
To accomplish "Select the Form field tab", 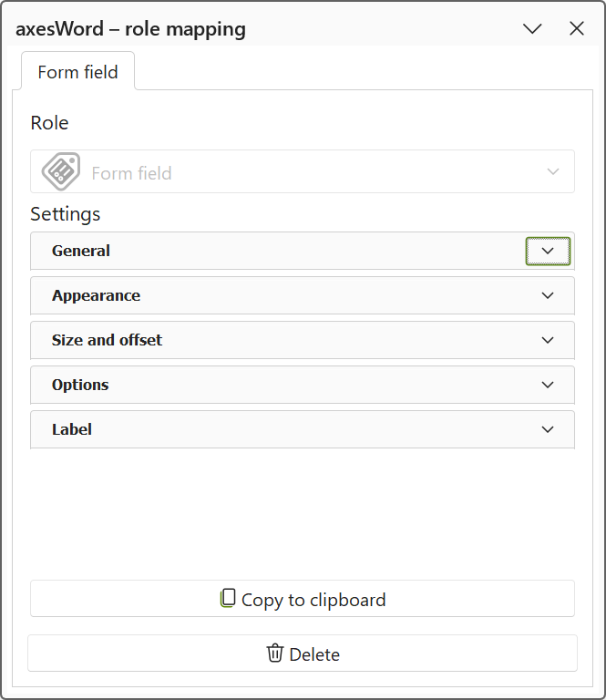I will (78, 72).
